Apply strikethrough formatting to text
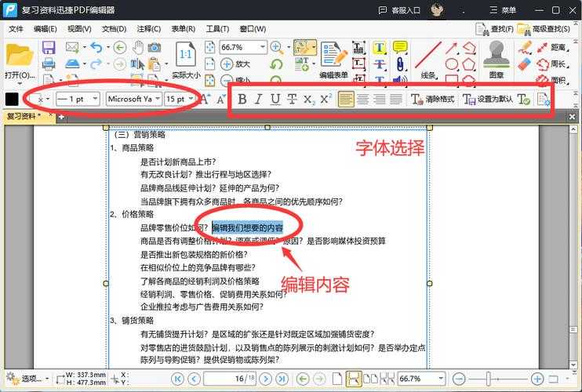This screenshot has width=582, height=392. pyautogui.click(x=292, y=99)
